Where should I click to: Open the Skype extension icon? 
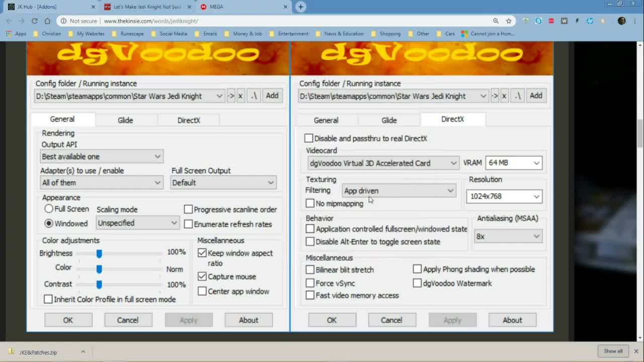(538, 21)
